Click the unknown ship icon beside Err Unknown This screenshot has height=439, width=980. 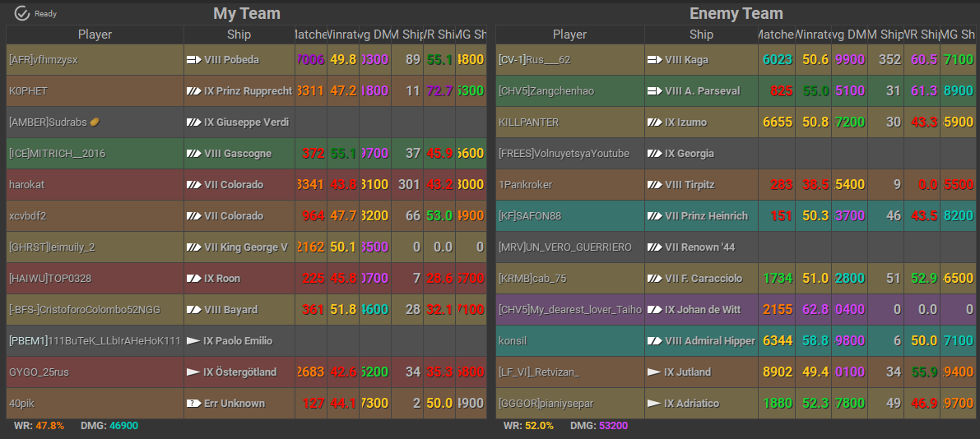click(x=194, y=404)
